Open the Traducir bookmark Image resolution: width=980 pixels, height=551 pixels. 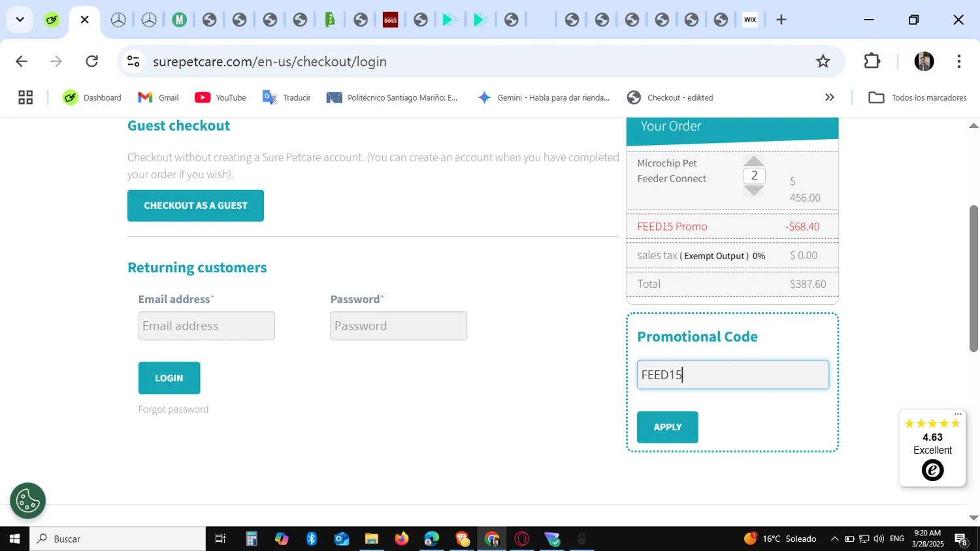click(x=286, y=97)
